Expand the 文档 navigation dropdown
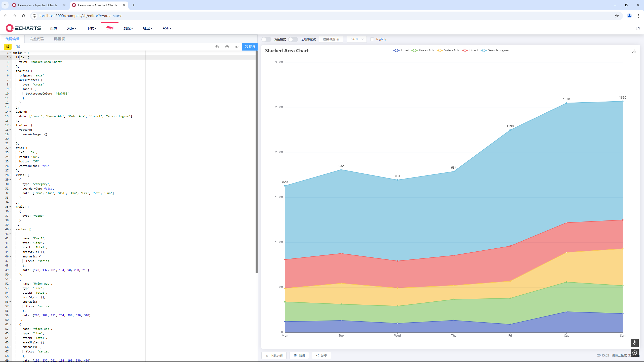 (72, 28)
